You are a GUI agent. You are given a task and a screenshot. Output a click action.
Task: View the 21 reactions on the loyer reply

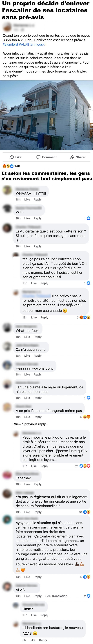[83, 466]
